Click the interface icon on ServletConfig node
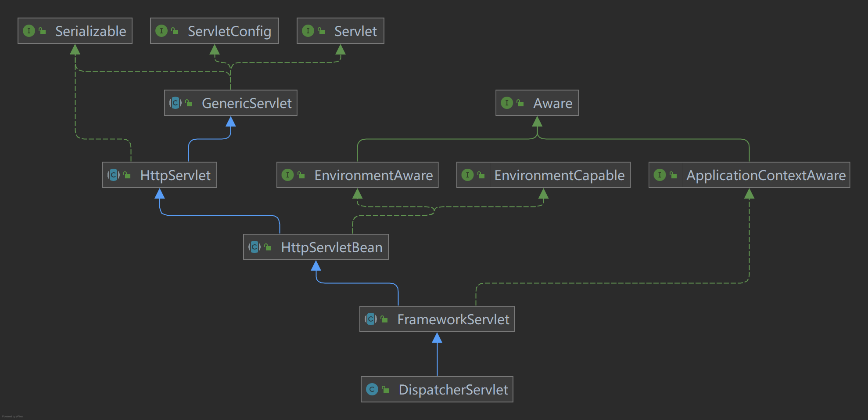868x420 pixels. [x=161, y=31]
